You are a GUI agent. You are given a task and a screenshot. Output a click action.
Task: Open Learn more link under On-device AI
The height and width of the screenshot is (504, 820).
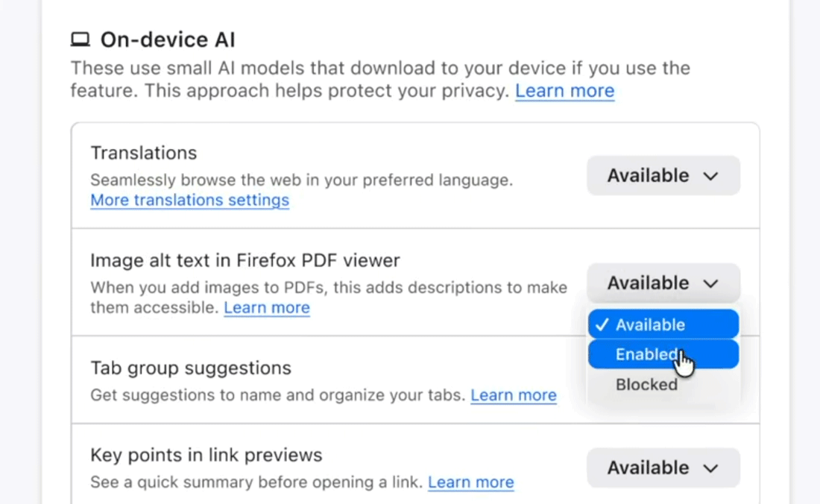[564, 91]
